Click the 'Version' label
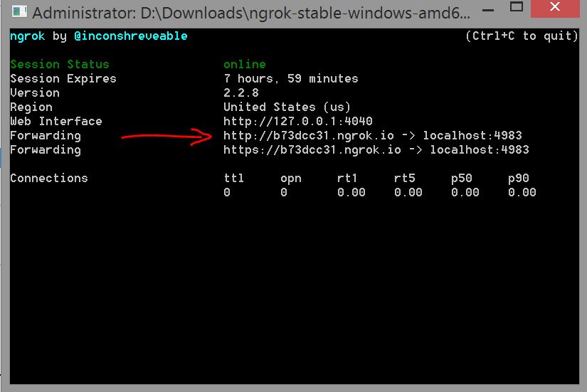The height and width of the screenshot is (392, 587). coord(35,93)
